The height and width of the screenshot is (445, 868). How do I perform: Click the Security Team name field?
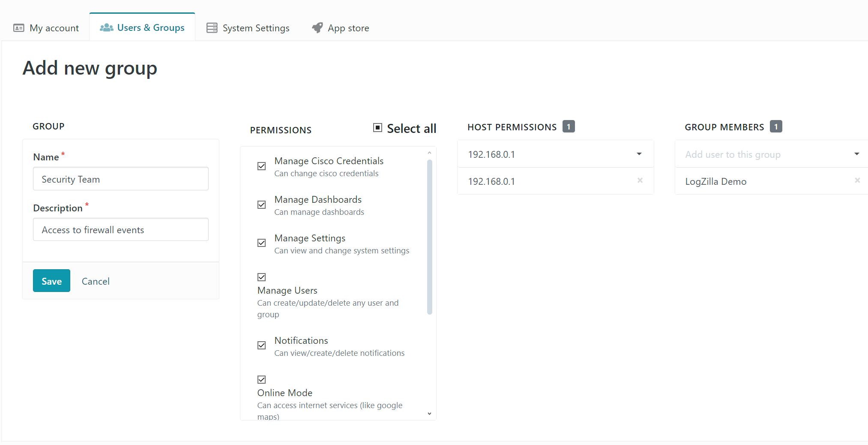[x=120, y=179]
